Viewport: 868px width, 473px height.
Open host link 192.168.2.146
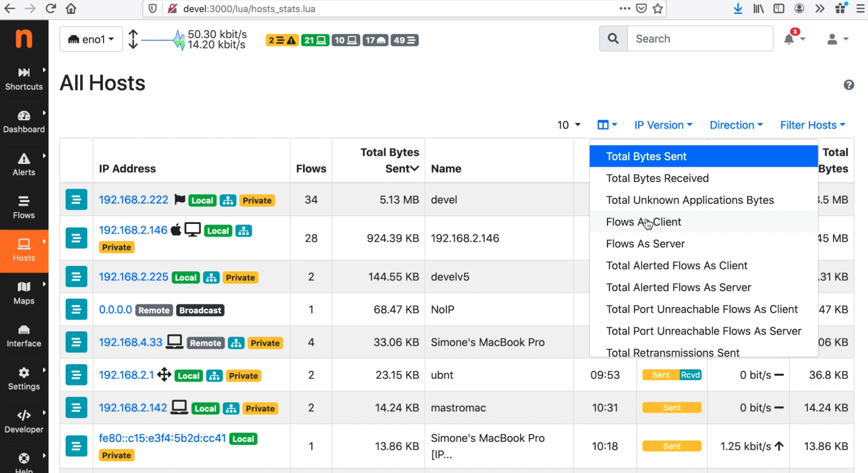pos(133,230)
